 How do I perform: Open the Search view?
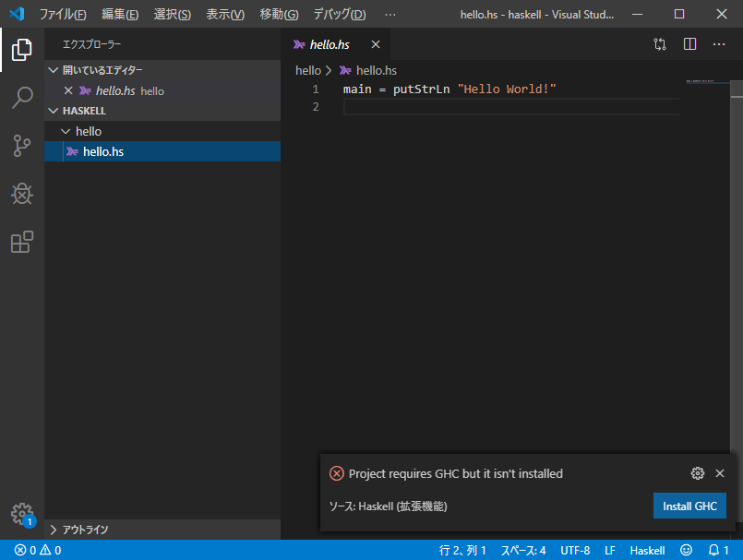pyautogui.click(x=20, y=97)
